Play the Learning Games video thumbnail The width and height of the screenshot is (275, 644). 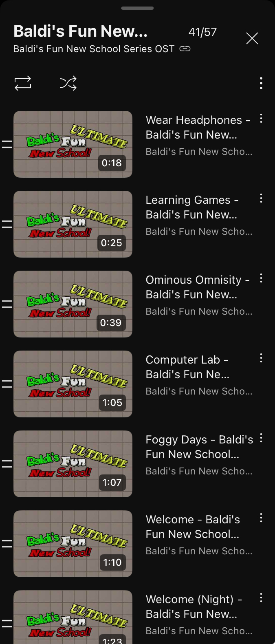click(73, 224)
